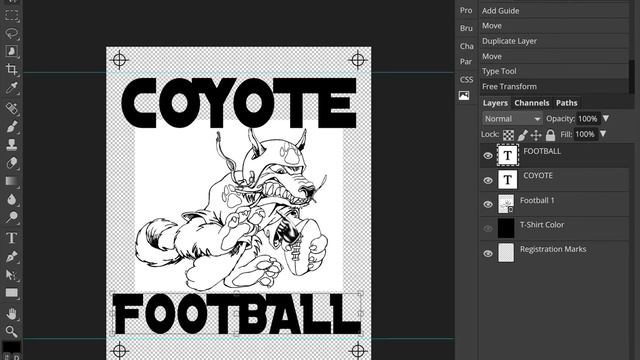Select the Object Selection tool
Screen dimensions: 640x360
[11, 51]
